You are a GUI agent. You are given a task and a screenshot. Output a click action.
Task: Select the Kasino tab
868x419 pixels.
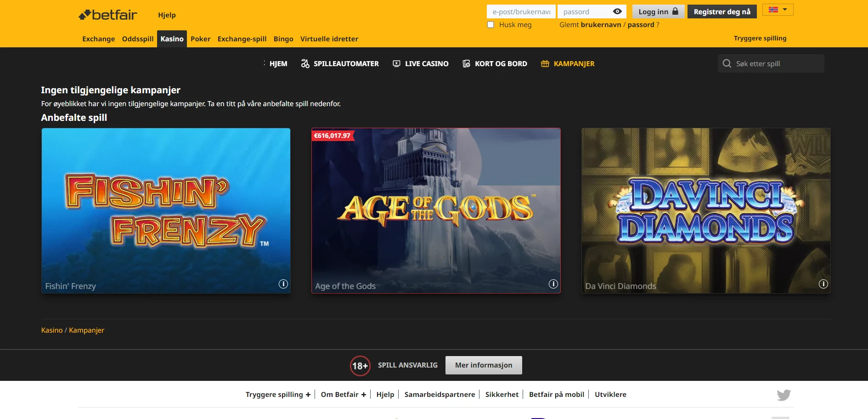[x=172, y=39]
